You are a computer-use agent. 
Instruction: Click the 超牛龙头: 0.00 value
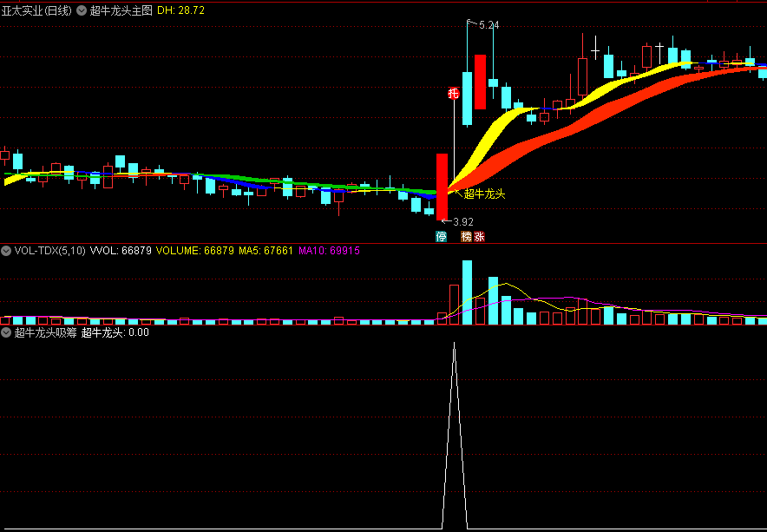[115, 332]
